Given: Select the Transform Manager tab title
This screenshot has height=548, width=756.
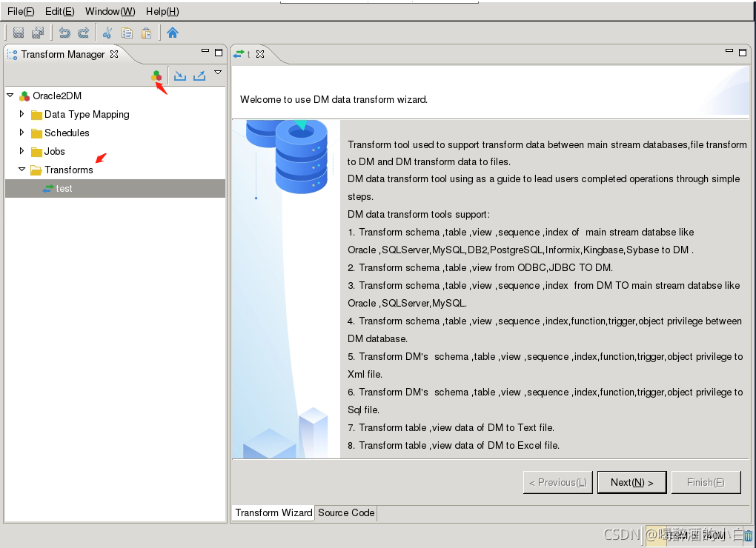Looking at the screenshot, I should [x=63, y=54].
